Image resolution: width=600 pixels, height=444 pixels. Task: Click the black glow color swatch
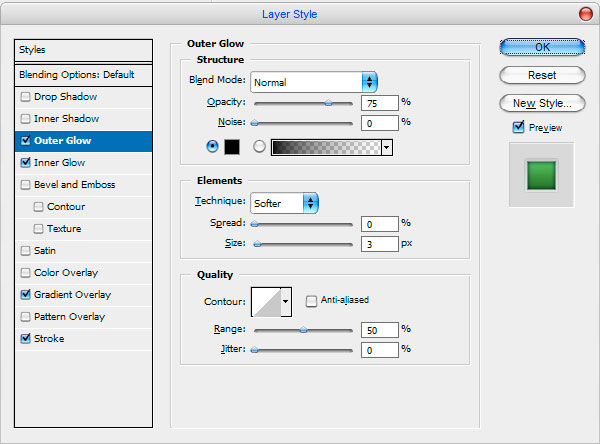tap(232, 147)
